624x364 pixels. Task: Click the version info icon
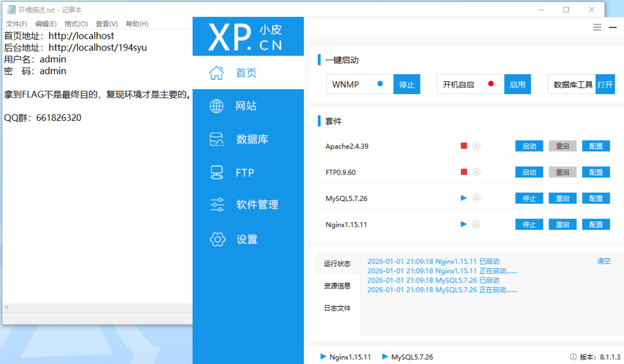(573, 357)
